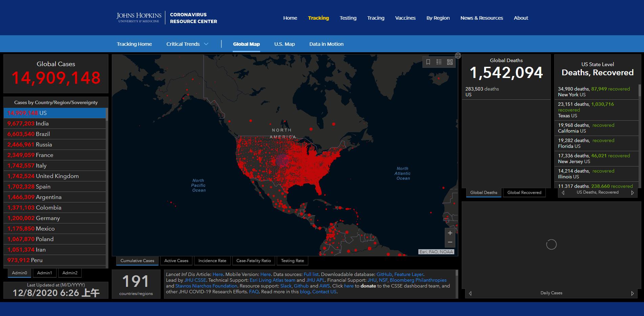Select the Testing Rate map tab

click(292, 261)
